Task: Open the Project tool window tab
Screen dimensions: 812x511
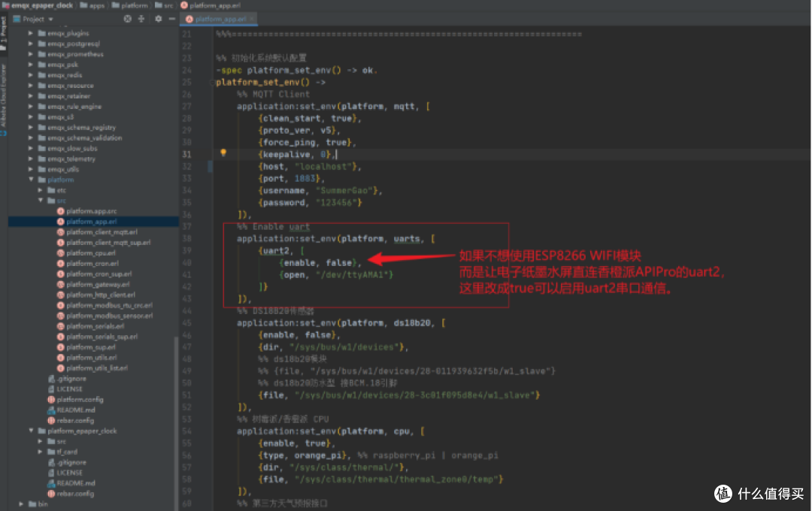Action: [4, 33]
